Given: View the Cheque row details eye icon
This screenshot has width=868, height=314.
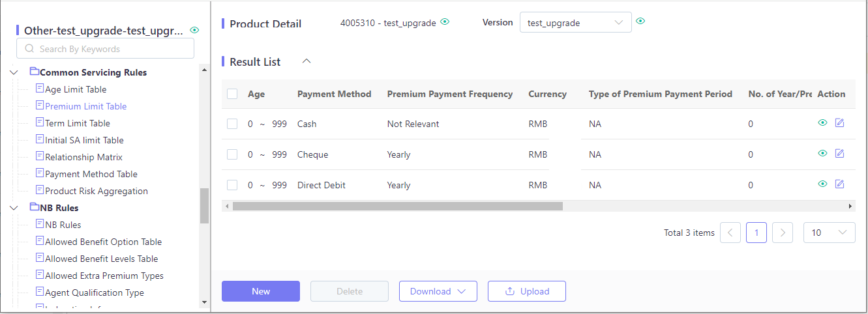Looking at the screenshot, I should 822,153.
